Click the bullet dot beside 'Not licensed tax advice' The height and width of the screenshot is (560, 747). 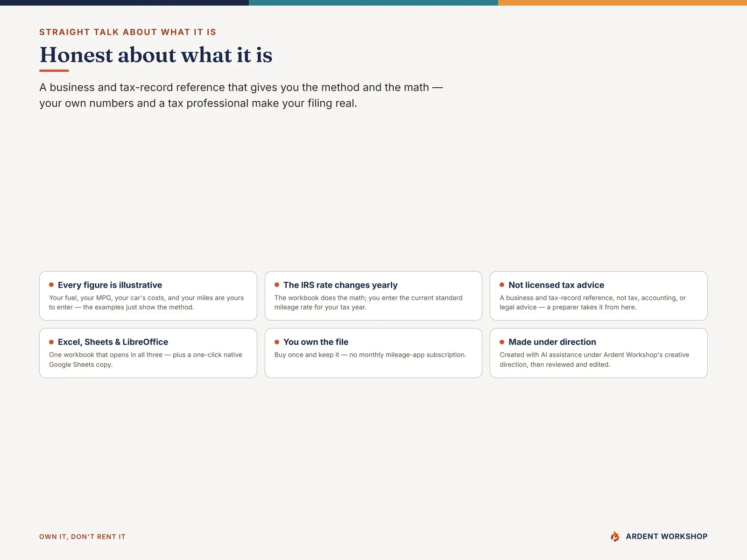coord(502,285)
